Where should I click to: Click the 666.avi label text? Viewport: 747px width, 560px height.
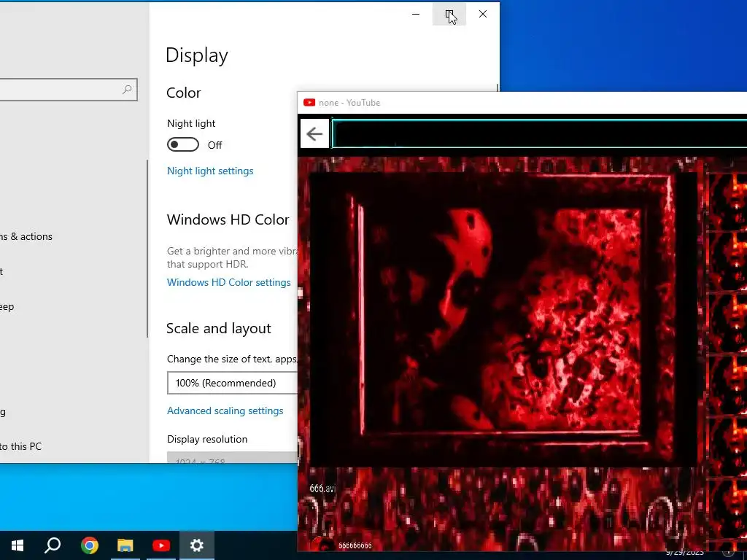tap(322, 488)
